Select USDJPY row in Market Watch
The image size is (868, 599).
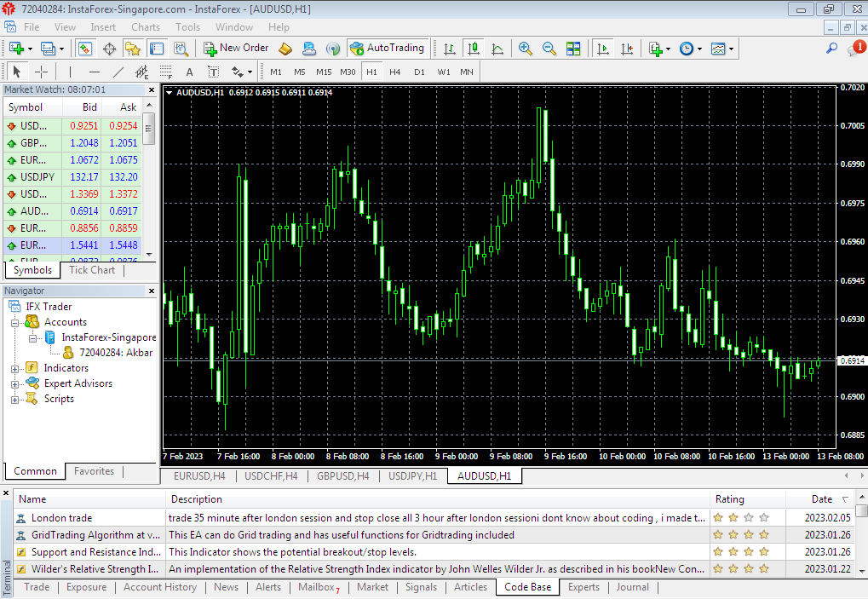click(72, 177)
